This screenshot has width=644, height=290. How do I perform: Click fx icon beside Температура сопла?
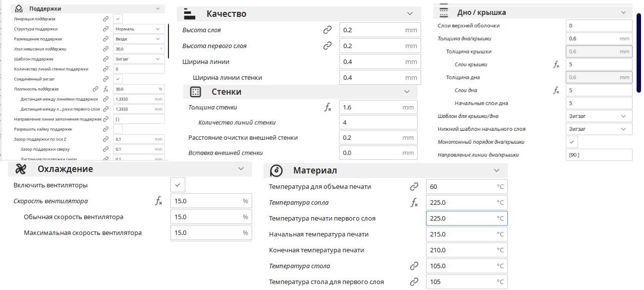point(414,203)
